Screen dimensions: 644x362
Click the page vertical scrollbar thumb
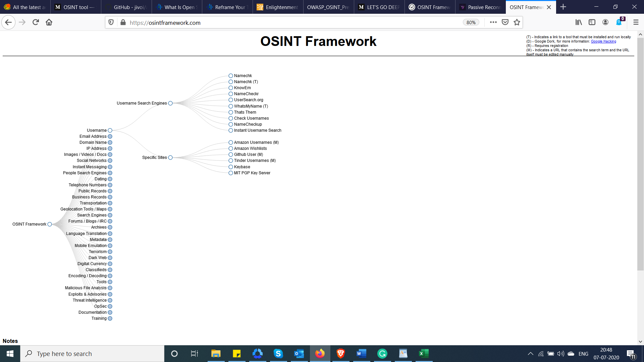[x=640, y=154]
